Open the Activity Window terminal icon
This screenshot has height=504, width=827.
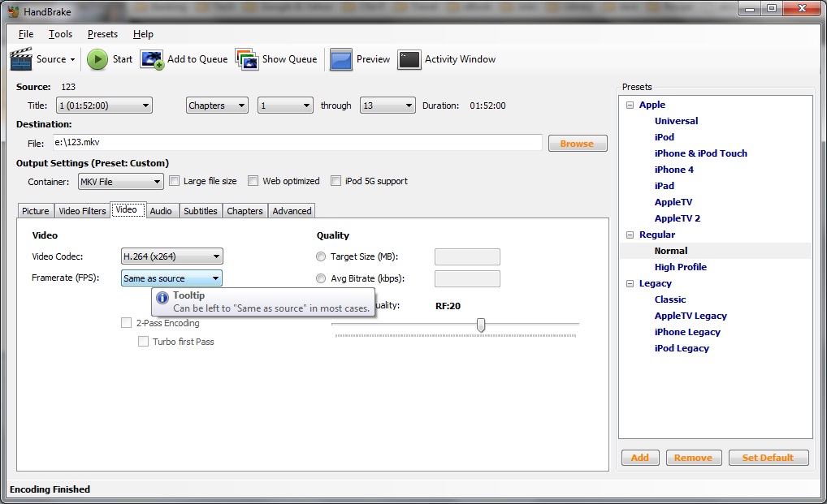tap(409, 59)
